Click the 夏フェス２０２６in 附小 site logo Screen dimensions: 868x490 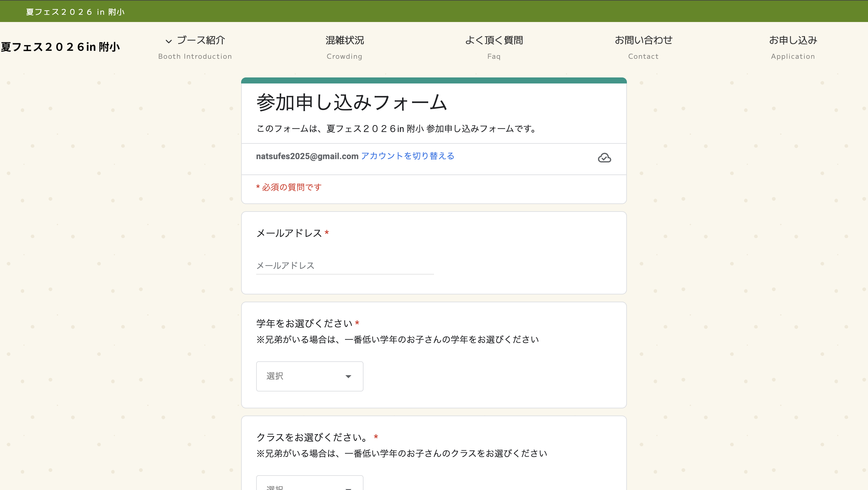coord(61,47)
